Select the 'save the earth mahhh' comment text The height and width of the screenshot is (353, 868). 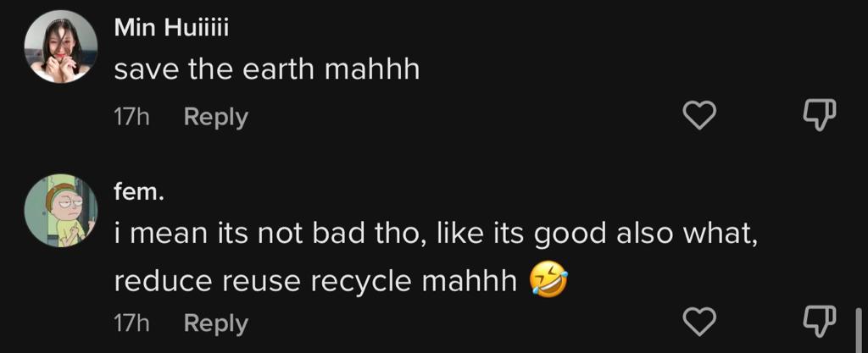click(x=267, y=70)
